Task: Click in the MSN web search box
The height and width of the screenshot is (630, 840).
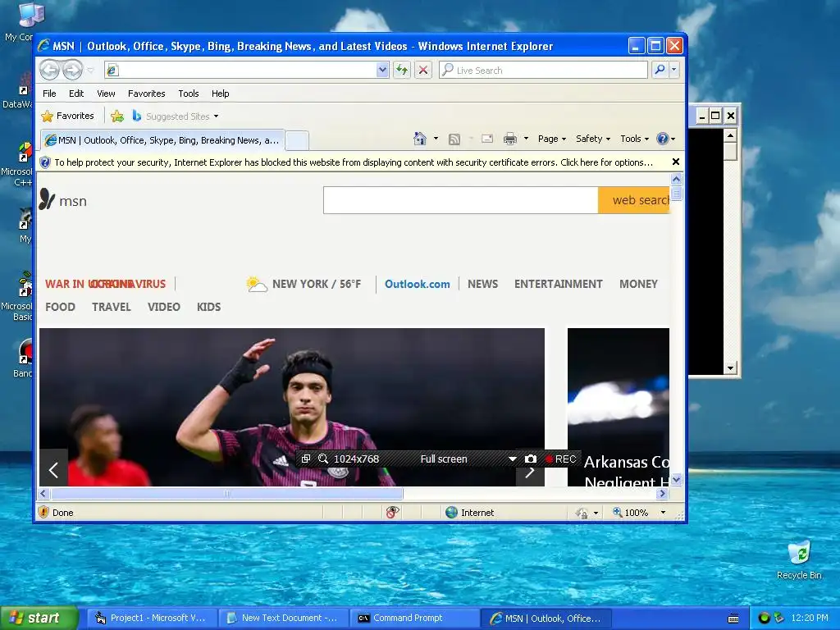Action: click(461, 200)
